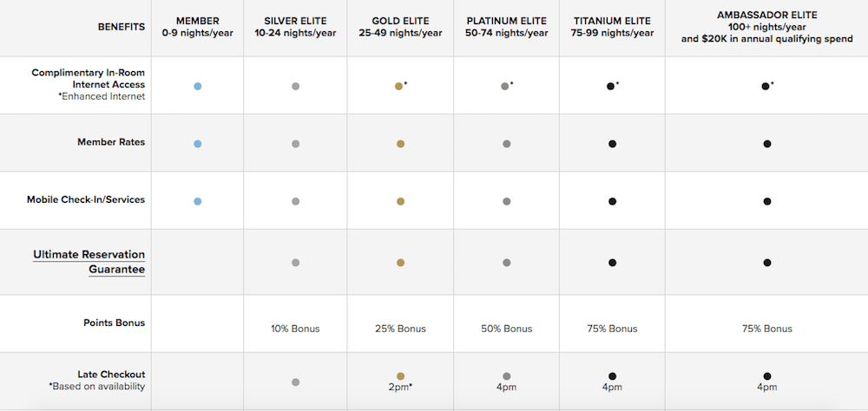This screenshot has width=868, height=411.
Task: Click the black Titanium Elite Ultimate Reservation Guarantee dot
Action: tap(612, 263)
